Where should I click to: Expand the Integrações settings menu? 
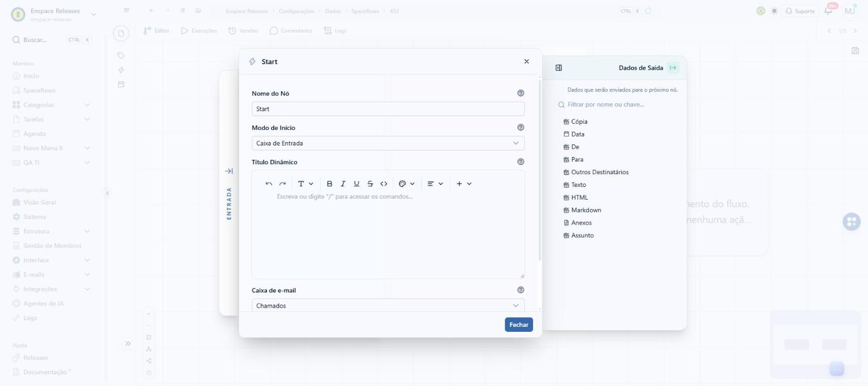click(x=52, y=289)
